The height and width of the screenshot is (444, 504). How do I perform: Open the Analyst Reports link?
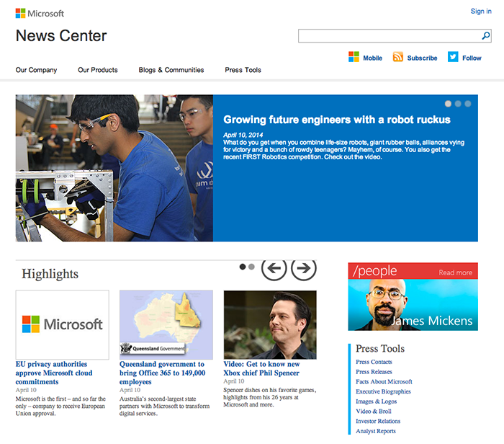coord(376,431)
